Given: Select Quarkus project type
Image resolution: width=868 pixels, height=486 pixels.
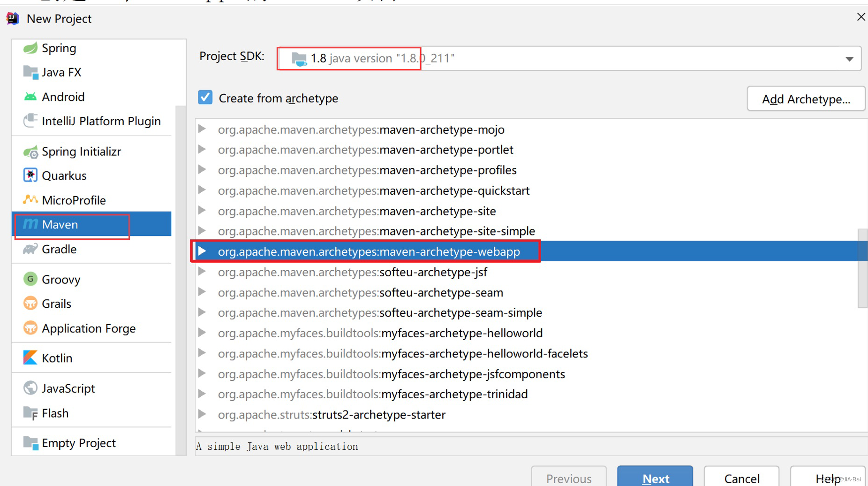Looking at the screenshot, I should [91, 175].
